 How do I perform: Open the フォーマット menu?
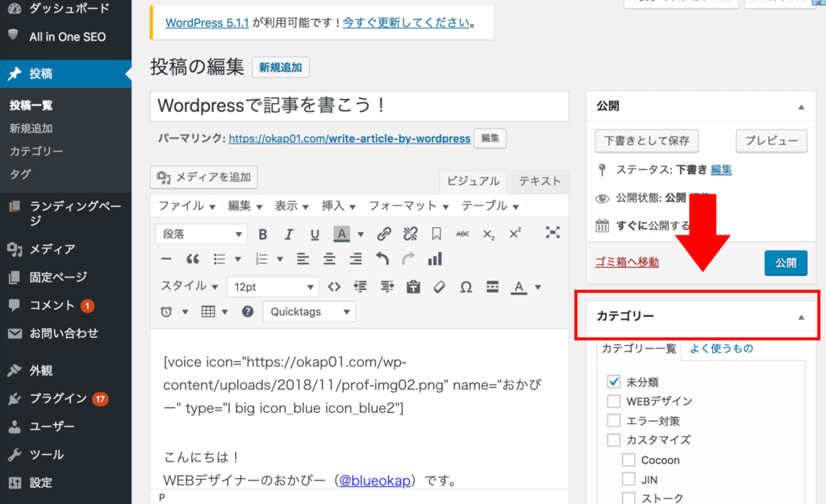pyautogui.click(x=408, y=206)
